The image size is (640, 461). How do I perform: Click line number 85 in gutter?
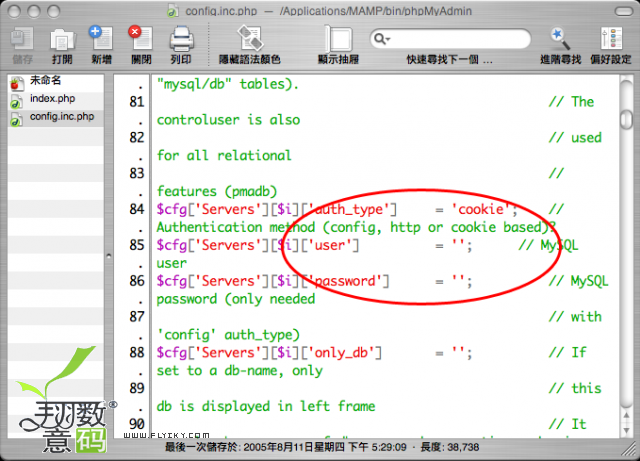click(x=137, y=245)
